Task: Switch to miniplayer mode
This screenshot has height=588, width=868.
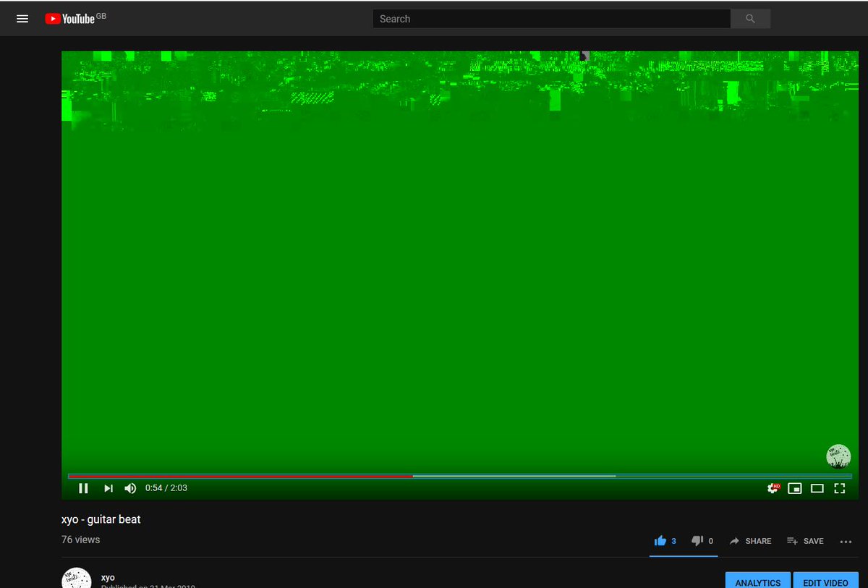Action: (794, 488)
